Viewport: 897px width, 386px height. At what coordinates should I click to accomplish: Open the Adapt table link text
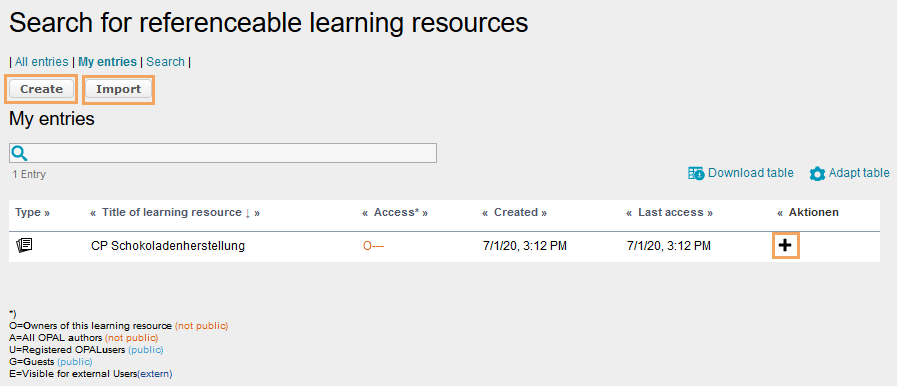(859, 173)
